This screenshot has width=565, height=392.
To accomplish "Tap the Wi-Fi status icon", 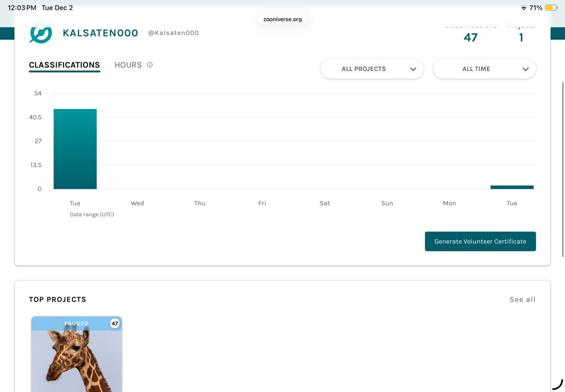I will point(524,8).
